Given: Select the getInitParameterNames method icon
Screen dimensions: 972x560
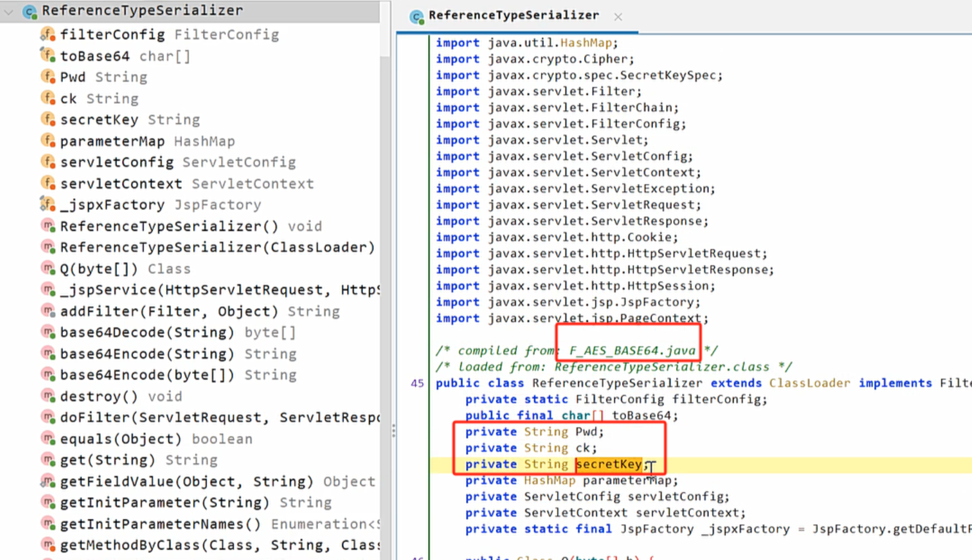Looking at the screenshot, I should 48,524.
